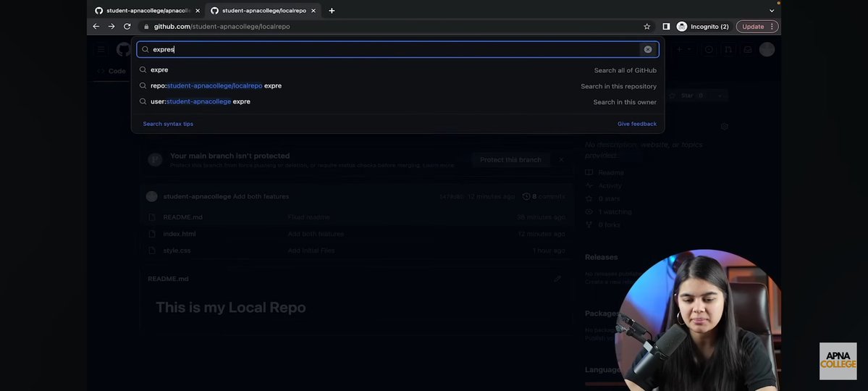Star the repository

pyautogui.click(x=686, y=96)
